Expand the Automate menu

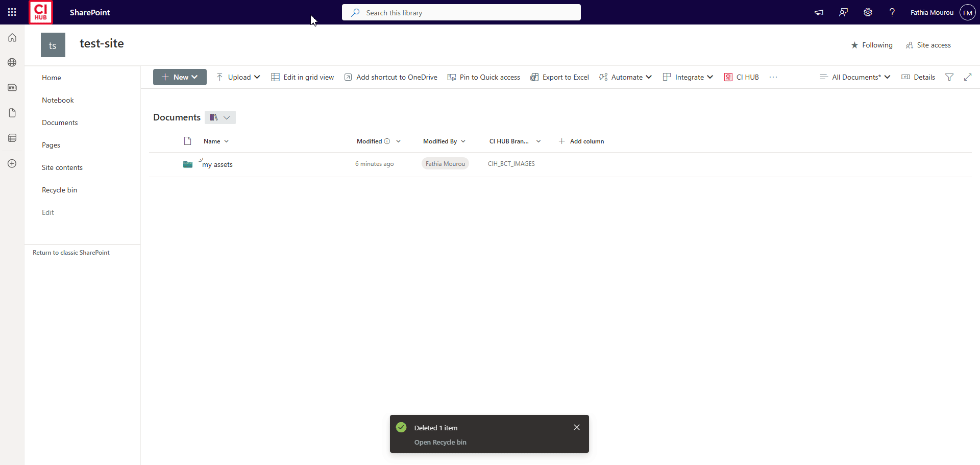[626, 77]
